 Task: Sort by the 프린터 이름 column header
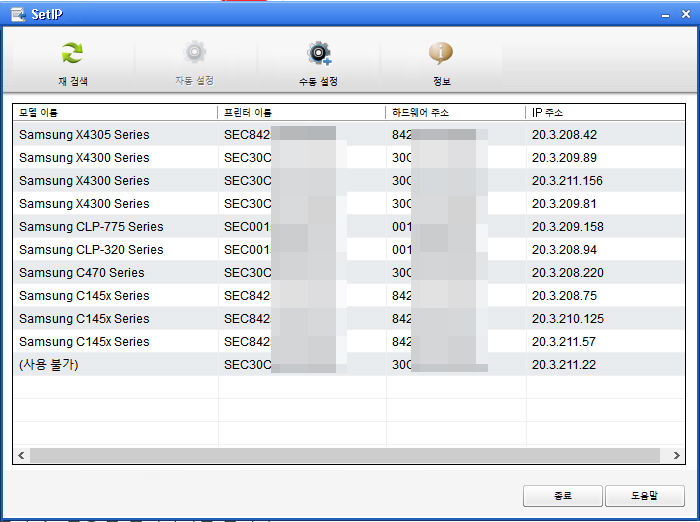tap(301, 113)
